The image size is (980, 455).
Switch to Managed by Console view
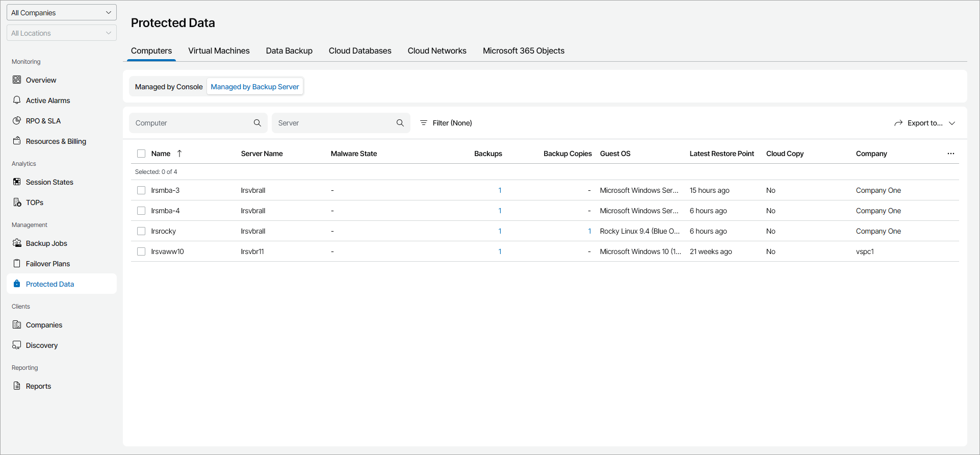(169, 87)
